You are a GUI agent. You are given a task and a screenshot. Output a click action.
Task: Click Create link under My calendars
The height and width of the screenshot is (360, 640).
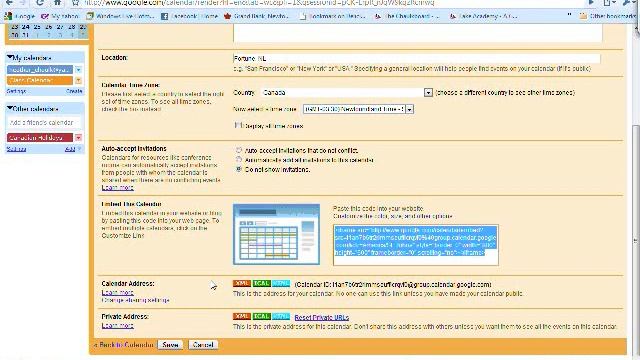[x=74, y=91]
